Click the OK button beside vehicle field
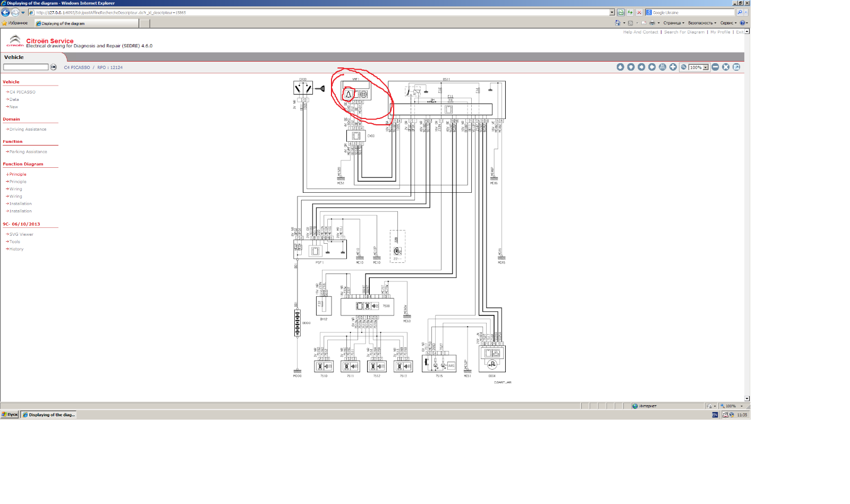The image size is (850, 504). [x=53, y=67]
